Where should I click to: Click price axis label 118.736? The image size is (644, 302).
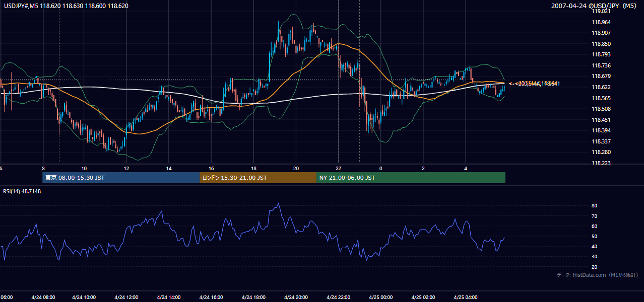pos(601,65)
